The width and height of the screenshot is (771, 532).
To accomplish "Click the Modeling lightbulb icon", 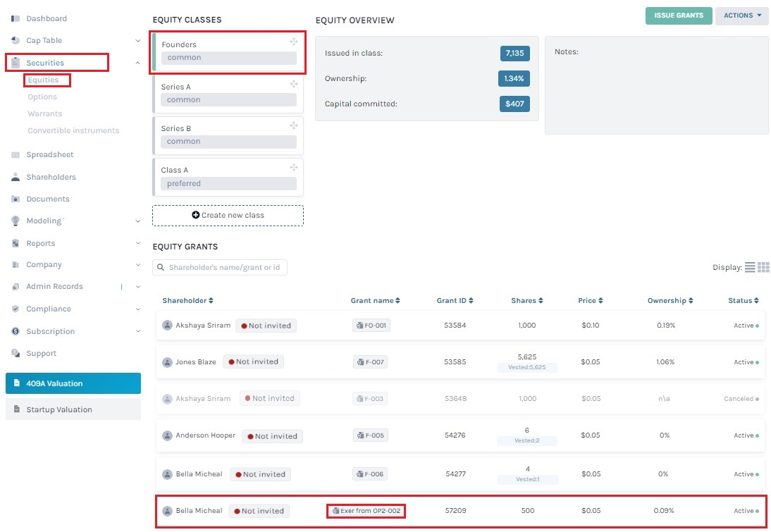I will [16, 221].
